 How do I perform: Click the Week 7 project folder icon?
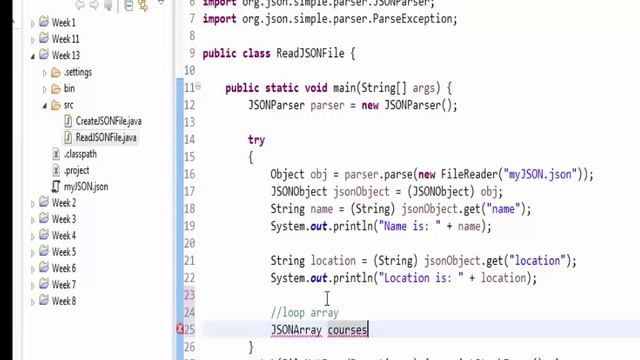44,284
